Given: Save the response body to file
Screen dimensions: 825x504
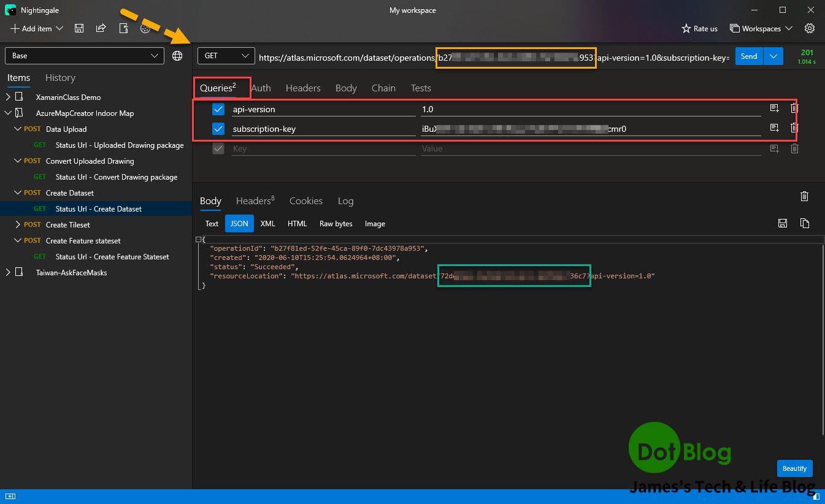Looking at the screenshot, I should pos(782,223).
